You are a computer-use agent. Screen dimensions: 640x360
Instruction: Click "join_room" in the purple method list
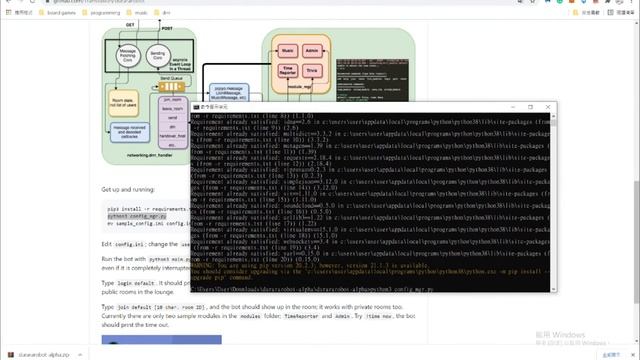click(173, 100)
